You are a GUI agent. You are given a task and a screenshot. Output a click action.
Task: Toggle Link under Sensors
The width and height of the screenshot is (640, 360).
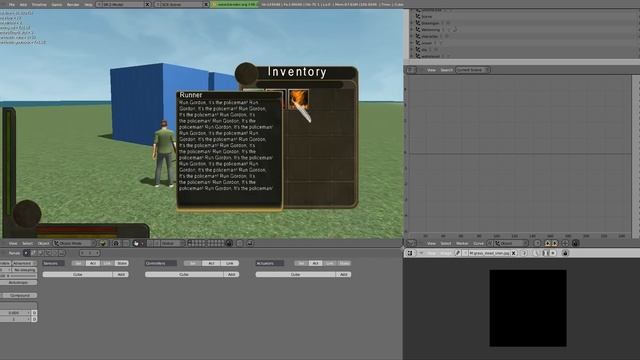(107, 263)
